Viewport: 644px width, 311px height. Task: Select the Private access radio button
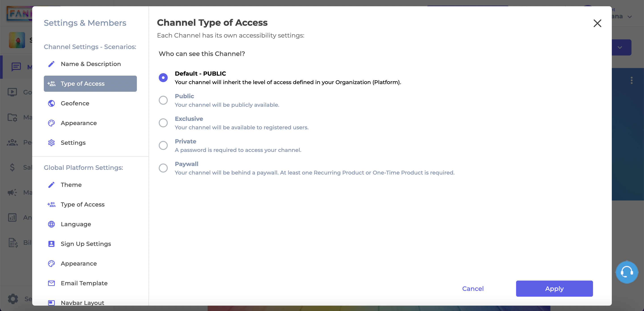tap(163, 145)
